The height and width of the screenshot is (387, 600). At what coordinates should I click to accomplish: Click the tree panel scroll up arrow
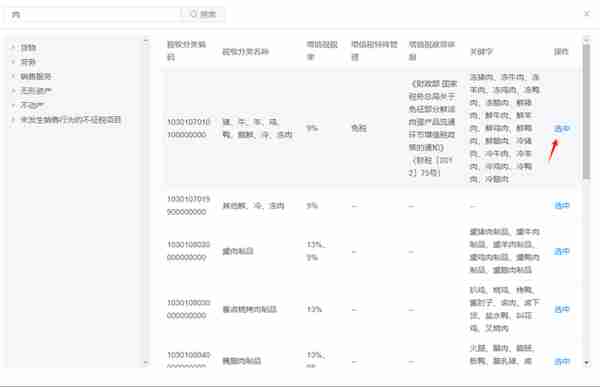[x=146, y=40]
